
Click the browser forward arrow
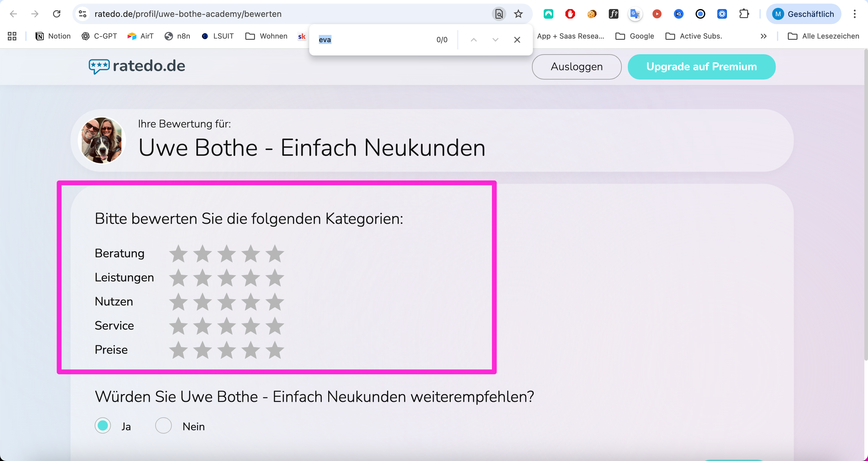pyautogui.click(x=35, y=14)
